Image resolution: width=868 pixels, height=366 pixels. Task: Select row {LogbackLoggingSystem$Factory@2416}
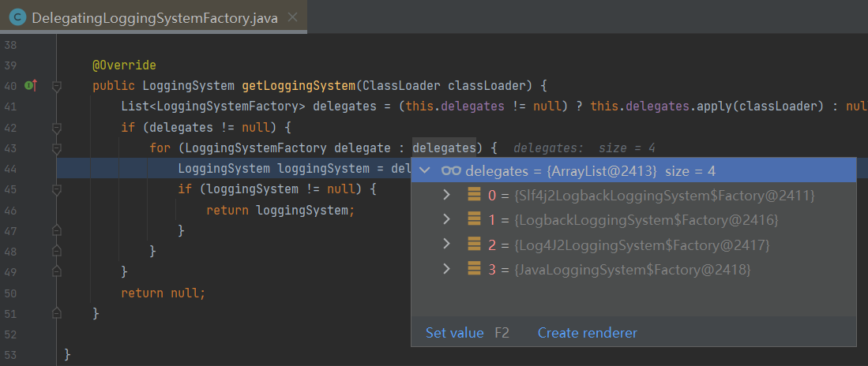point(634,219)
